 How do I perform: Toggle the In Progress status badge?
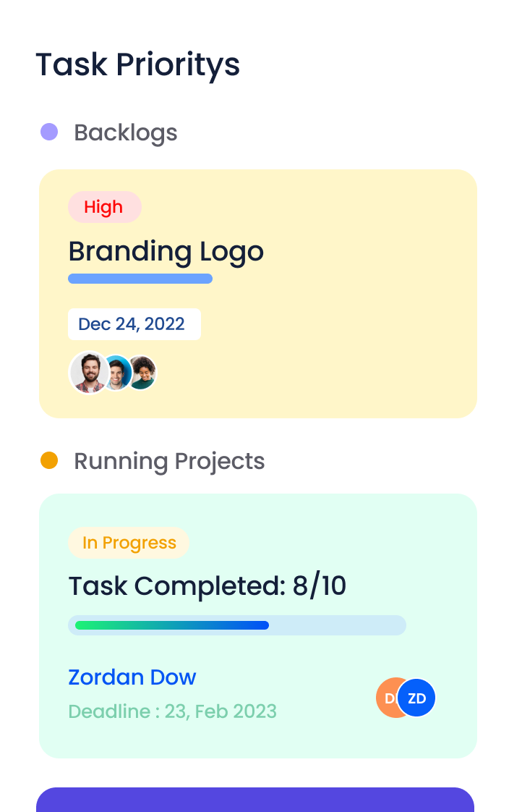(x=129, y=543)
